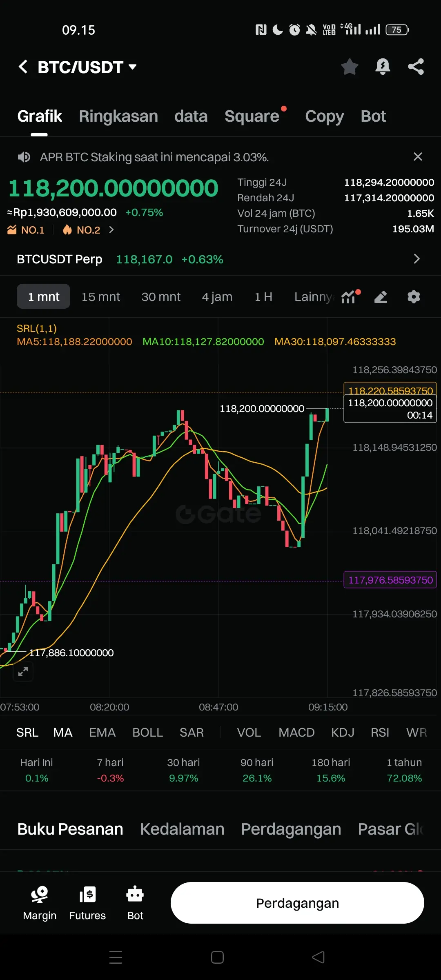
Task: Tap the 118,220.58593750 yellow price label
Action: click(x=390, y=389)
